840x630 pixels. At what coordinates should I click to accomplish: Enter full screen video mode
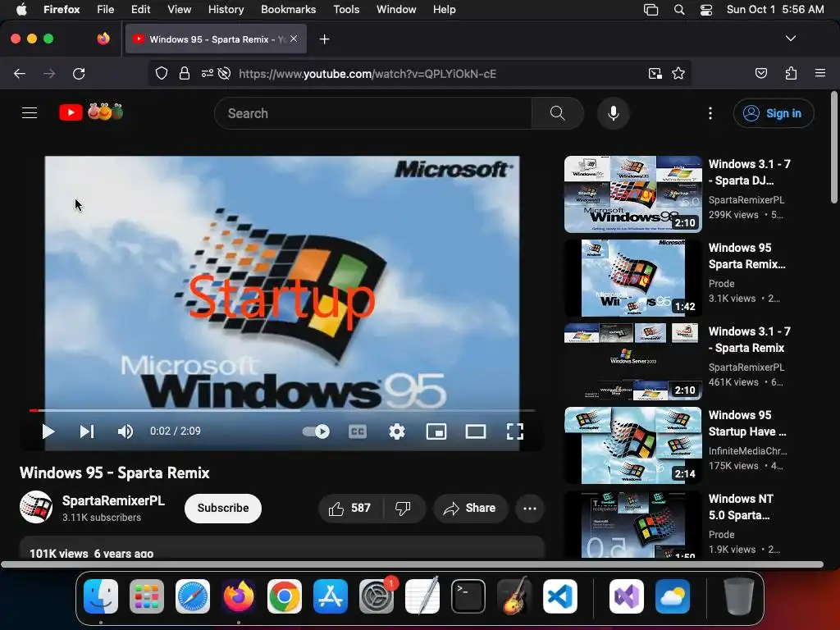[x=515, y=431]
